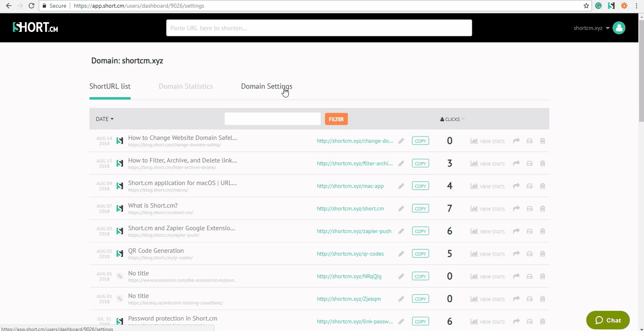Open the Domain Settings tab
This screenshot has height=331, width=644.
click(267, 86)
